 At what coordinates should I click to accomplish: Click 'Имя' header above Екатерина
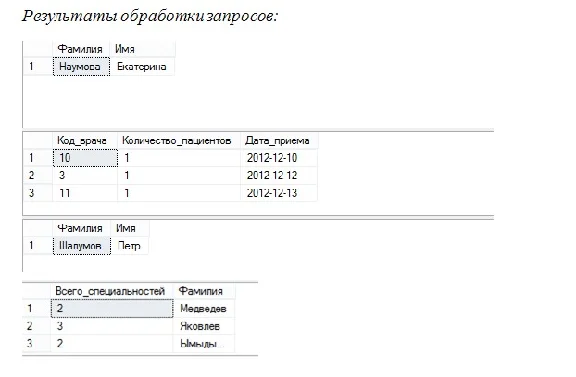coord(142,49)
